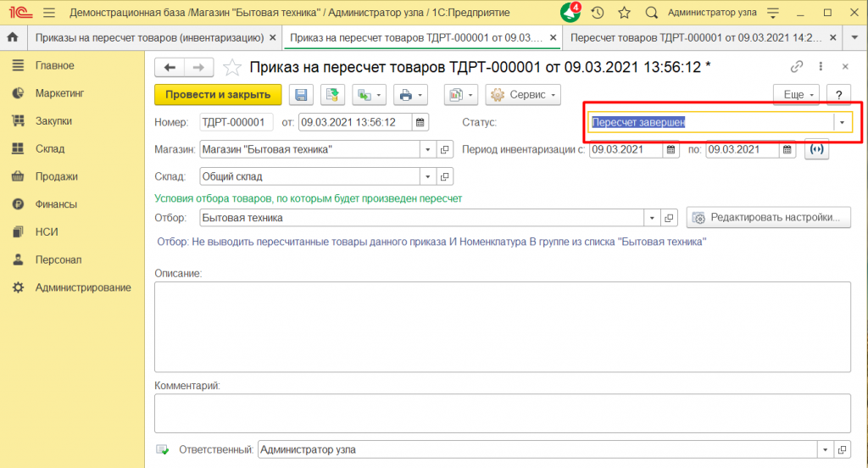Click Провести и закрыть button
Image resolution: width=868 pixels, height=468 pixels.
click(x=218, y=95)
